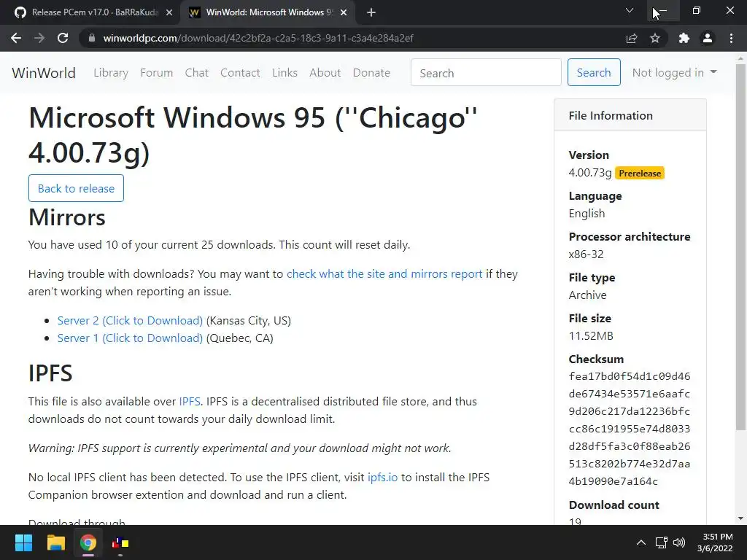
Task: Click the padlock site info icon
Action: point(92,38)
